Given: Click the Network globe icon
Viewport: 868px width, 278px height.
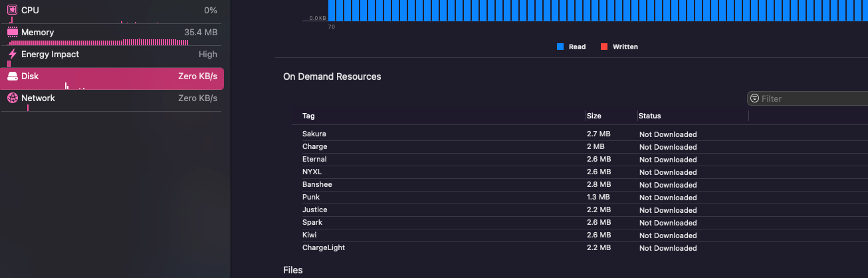Looking at the screenshot, I should click(x=12, y=98).
